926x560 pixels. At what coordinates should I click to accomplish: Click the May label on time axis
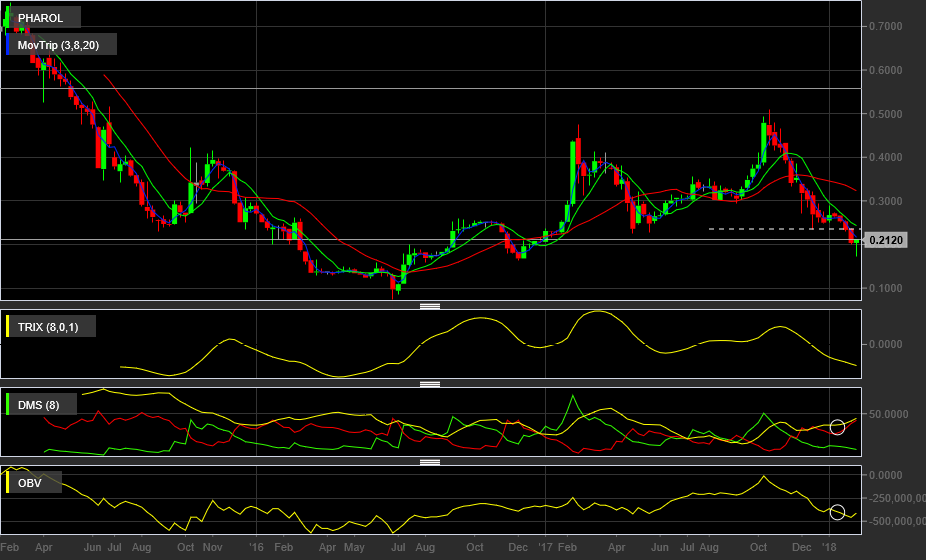coord(354,547)
